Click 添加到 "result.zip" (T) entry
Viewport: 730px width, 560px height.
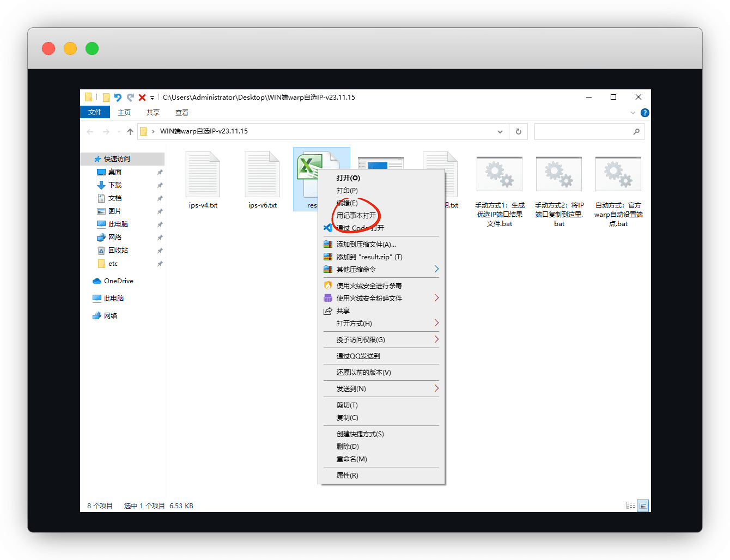(x=369, y=257)
